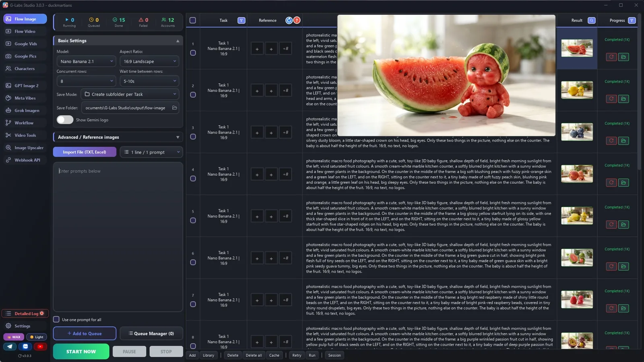The image size is (644, 362).
Task: Enable Use one prompt for all
Action: pyautogui.click(x=56, y=319)
